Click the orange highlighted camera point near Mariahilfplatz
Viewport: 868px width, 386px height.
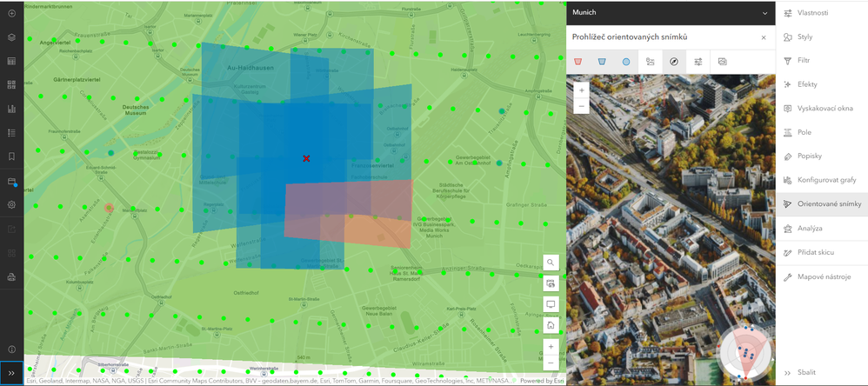(x=109, y=208)
